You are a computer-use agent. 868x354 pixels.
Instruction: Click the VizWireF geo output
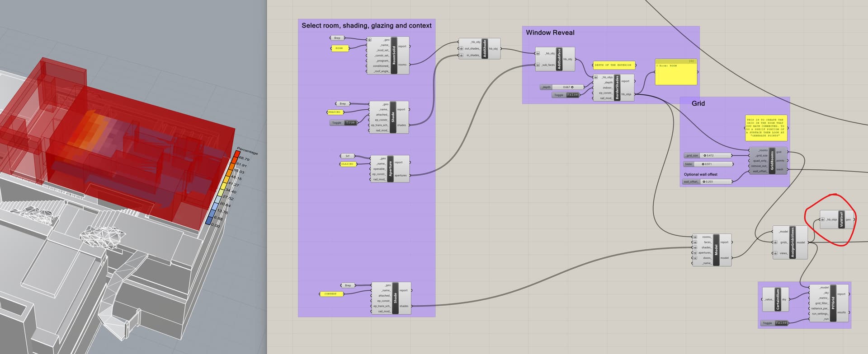(x=848, y=220)
